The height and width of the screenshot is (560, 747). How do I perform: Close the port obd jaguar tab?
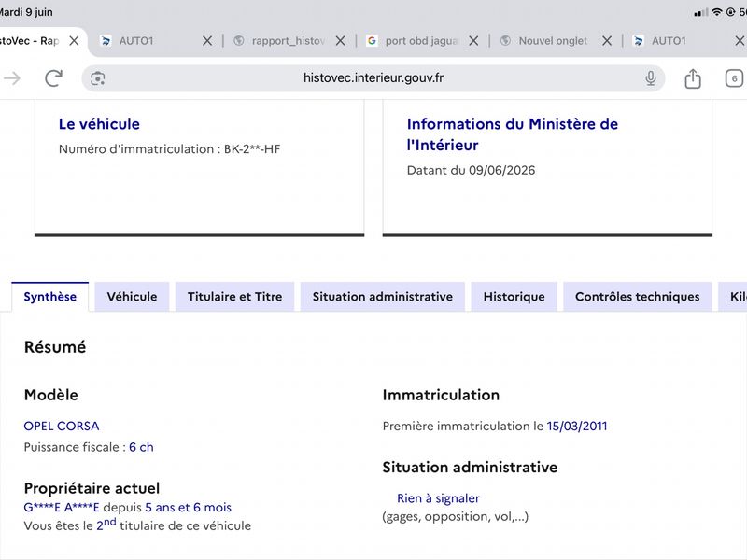(473, 41)
